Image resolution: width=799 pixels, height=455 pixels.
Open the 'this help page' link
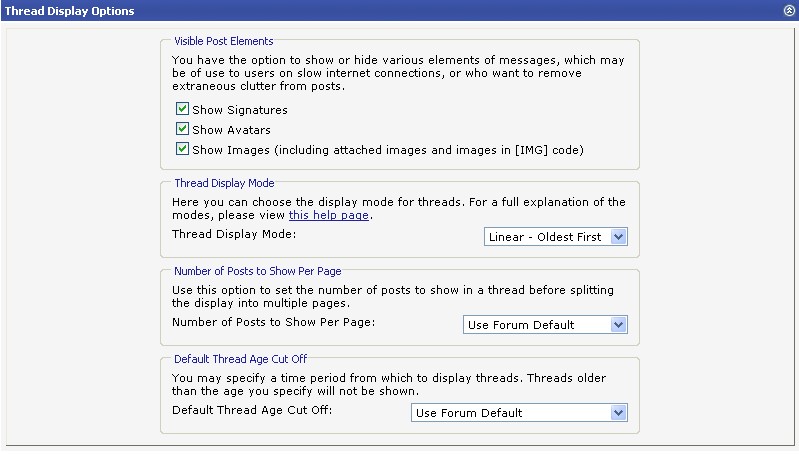point(329,215)
